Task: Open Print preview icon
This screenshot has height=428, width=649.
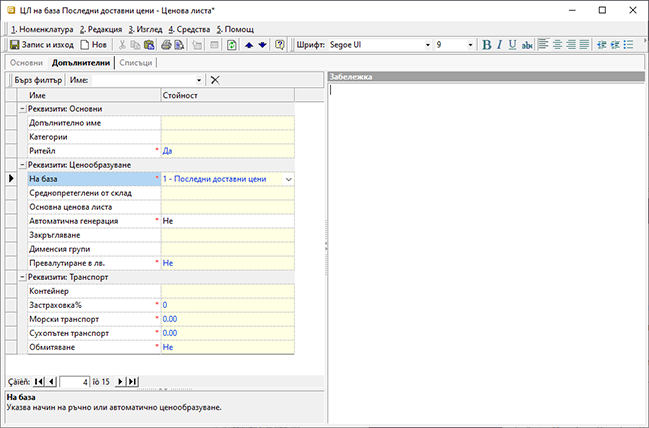Action: [x=179, y=45]
